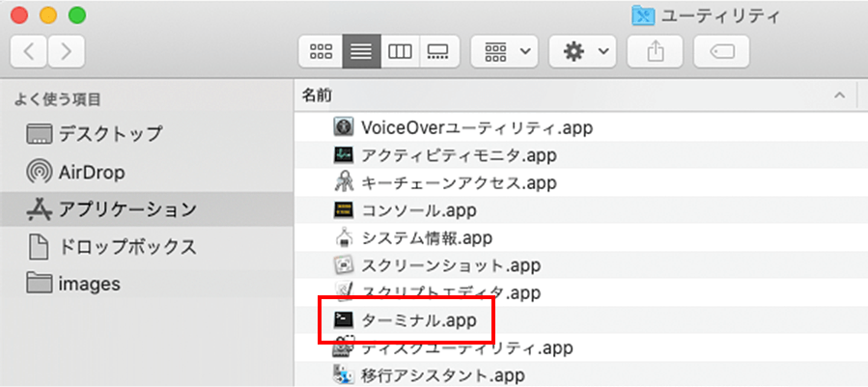Click the images folder icon
The height and width of the screenshot is (387, 868).
tap(40, 284)
